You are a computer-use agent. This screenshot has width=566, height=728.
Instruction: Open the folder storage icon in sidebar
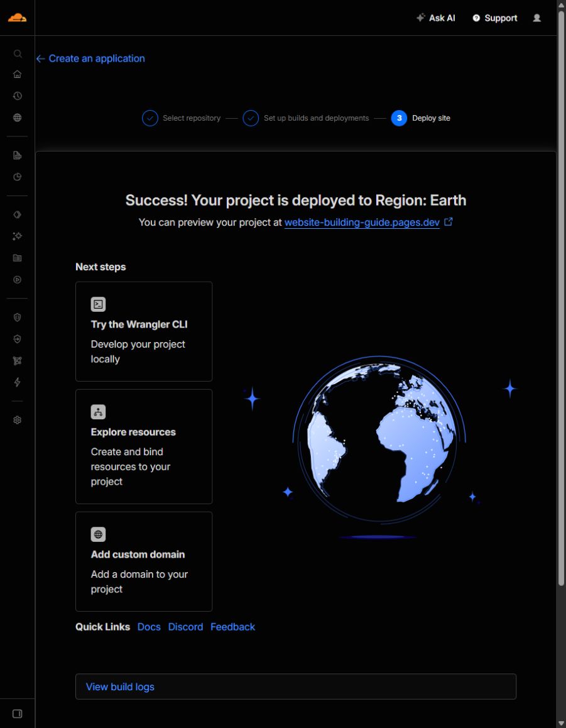click(17, 258)
